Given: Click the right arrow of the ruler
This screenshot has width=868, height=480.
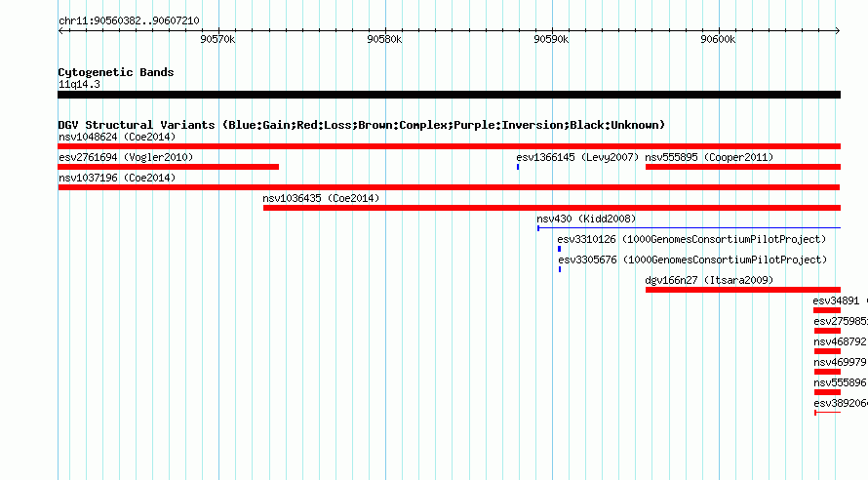Looking at the screenshot, I should click(838, 30).
